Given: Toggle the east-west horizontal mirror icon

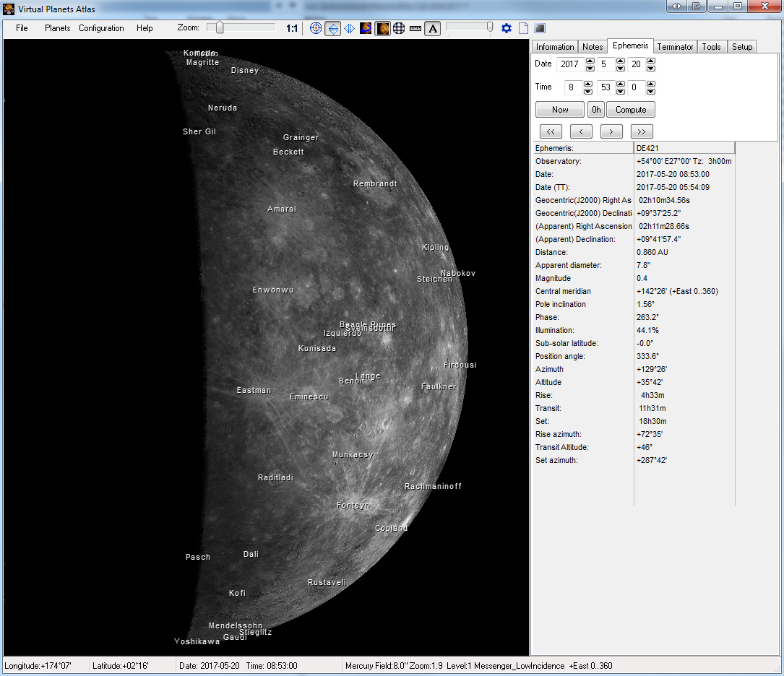Looking at the screenshot, I should tap(350, 28).
